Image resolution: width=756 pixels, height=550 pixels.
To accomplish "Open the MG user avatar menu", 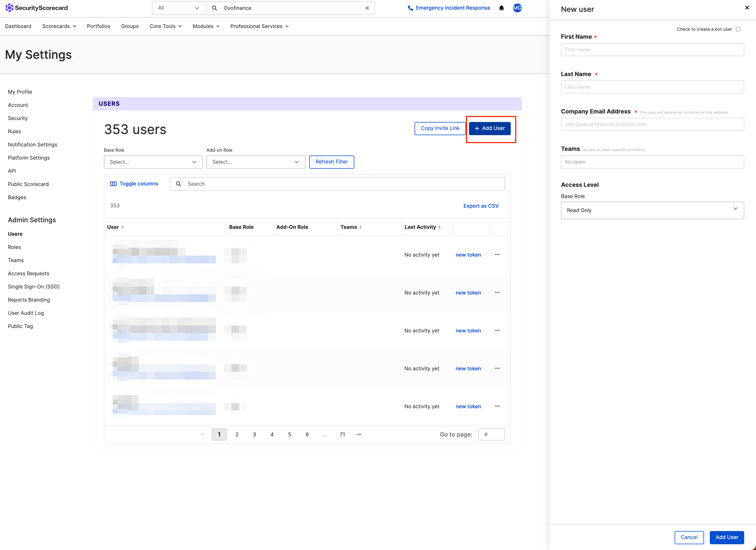I will 517,8.
